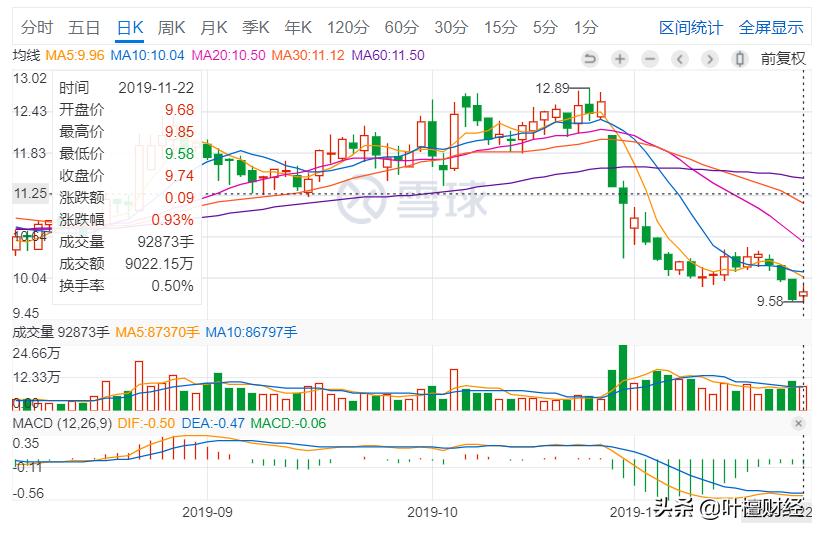The width and height of the screenshot is (819, 534).
Task: Switch to 分时 intraday tab
Action: [36, 27]
